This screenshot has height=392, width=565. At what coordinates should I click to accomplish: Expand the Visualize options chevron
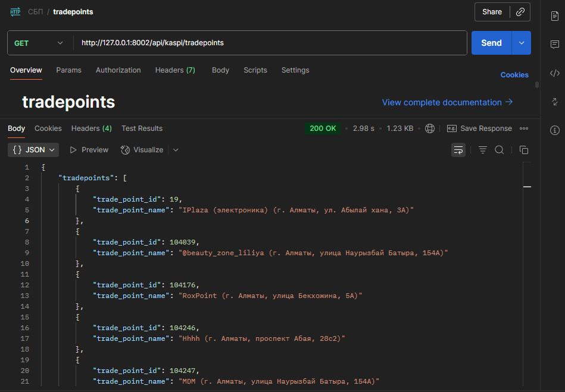(x=176, y=150)
